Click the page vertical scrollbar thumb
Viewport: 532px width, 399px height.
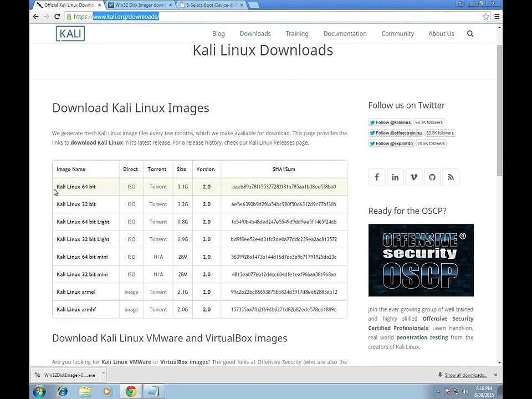pyautogui.click(x=499, y=110)
